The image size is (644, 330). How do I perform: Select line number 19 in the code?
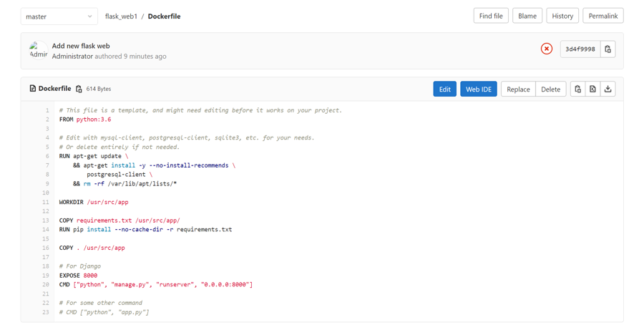(x=47, y=276)
